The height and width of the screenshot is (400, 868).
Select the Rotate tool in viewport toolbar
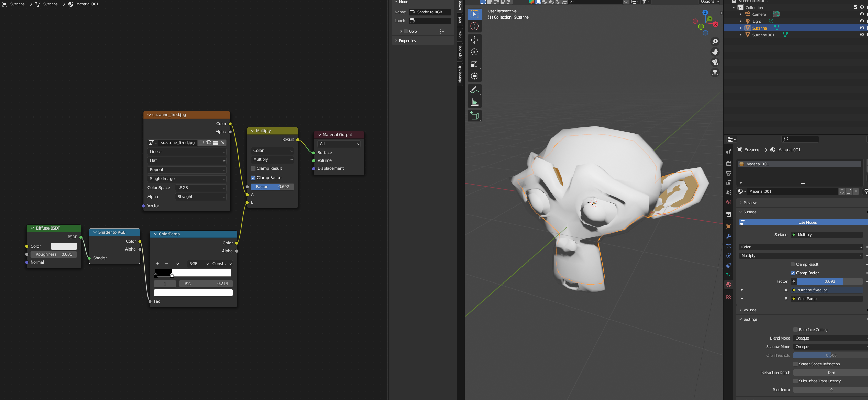tap(474, 52)
